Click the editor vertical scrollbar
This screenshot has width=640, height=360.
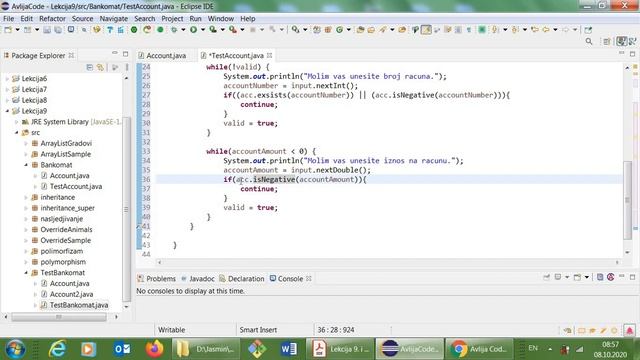(627, 200)
